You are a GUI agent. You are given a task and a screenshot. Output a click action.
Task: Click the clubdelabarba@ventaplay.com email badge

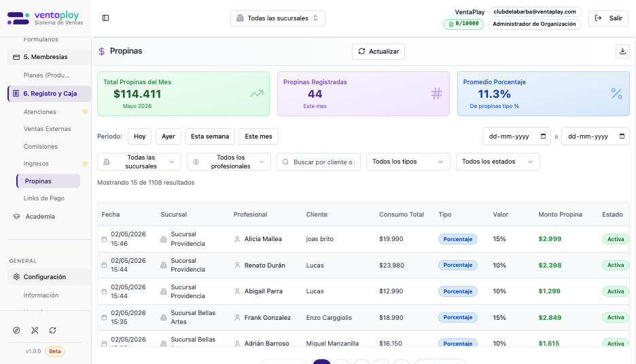pyautogui.click(x=535, y=12)
